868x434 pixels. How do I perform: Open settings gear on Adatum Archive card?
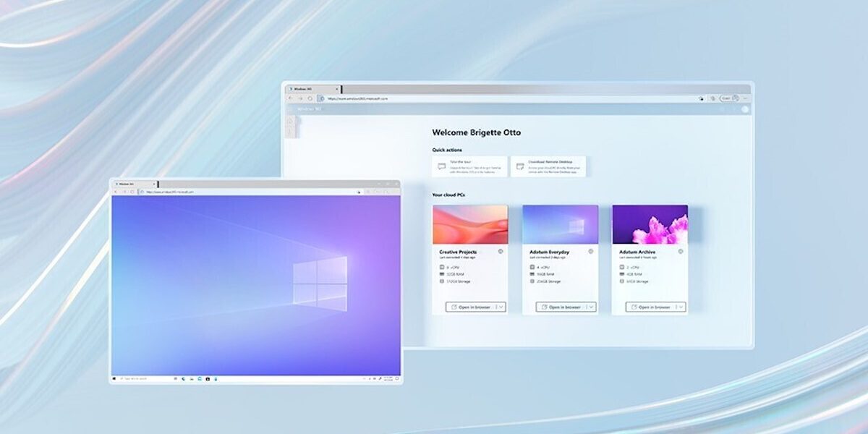coord(681,250)
